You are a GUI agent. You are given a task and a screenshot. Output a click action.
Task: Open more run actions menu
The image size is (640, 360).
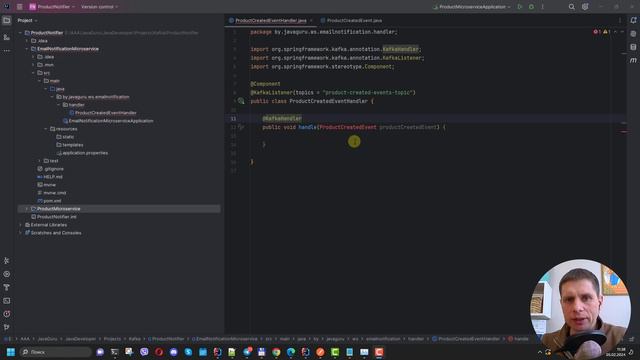(542, 7)
